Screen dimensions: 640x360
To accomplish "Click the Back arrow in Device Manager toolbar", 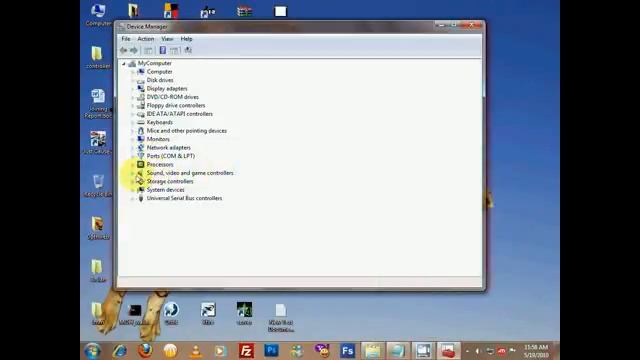I will coord(123,50).
